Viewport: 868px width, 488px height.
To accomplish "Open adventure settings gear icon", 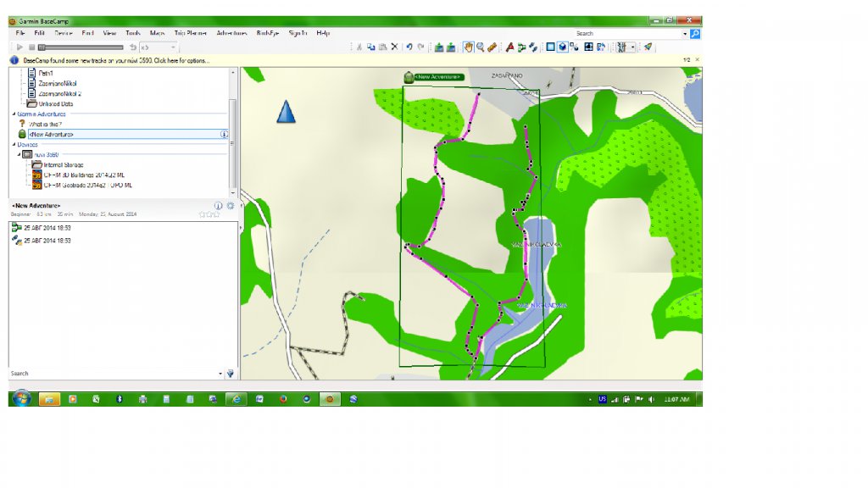I will [x=230, y=205].
